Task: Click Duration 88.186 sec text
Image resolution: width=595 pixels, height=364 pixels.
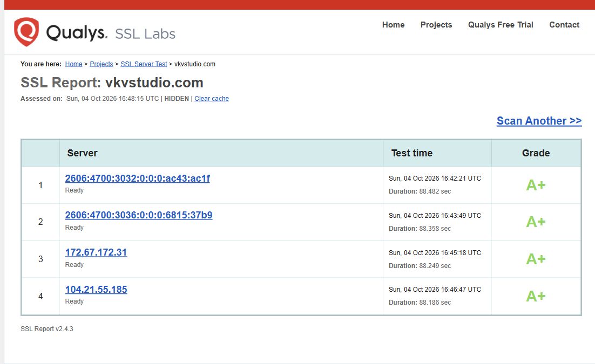Action: click(x=420, y=303)
